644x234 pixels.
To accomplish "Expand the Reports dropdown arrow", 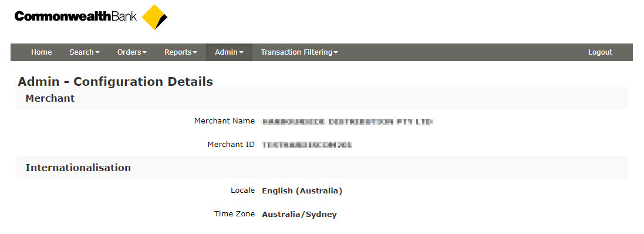I will [x=195, y=53].
